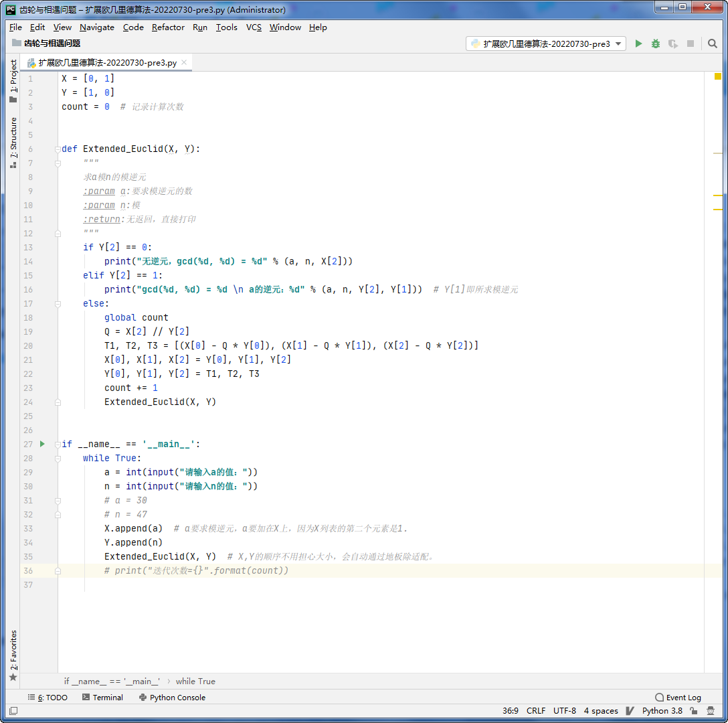Click the 'if __name__ == '__main__'' breadcrumb
Viewport: 728px width, 723px height.
[112, 681]
